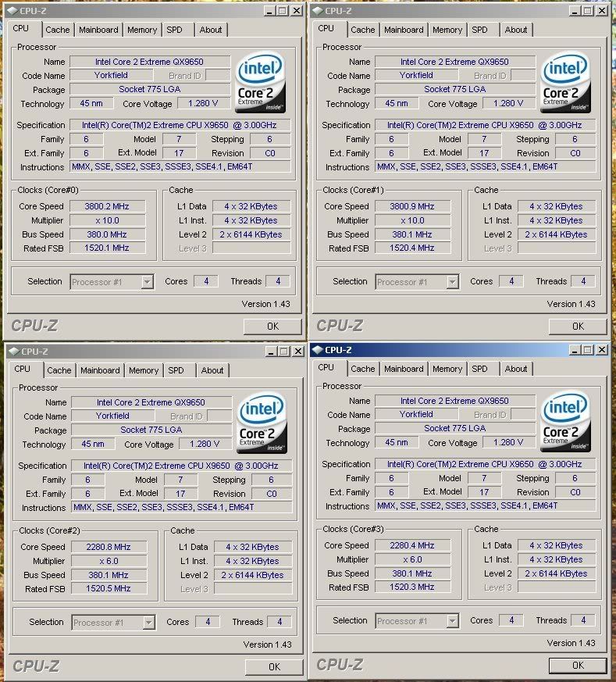Click OK button in Core#3 window

point(578,665)
